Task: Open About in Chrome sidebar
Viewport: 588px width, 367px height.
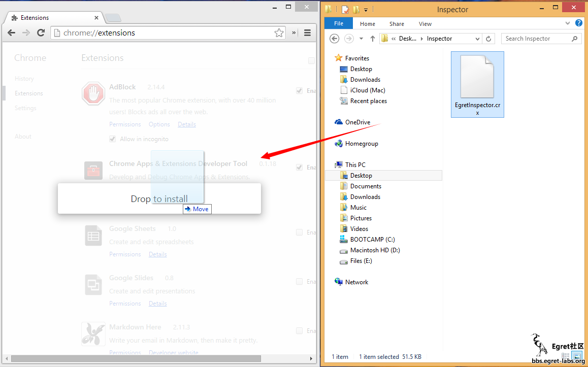Action: coord(23,137)
